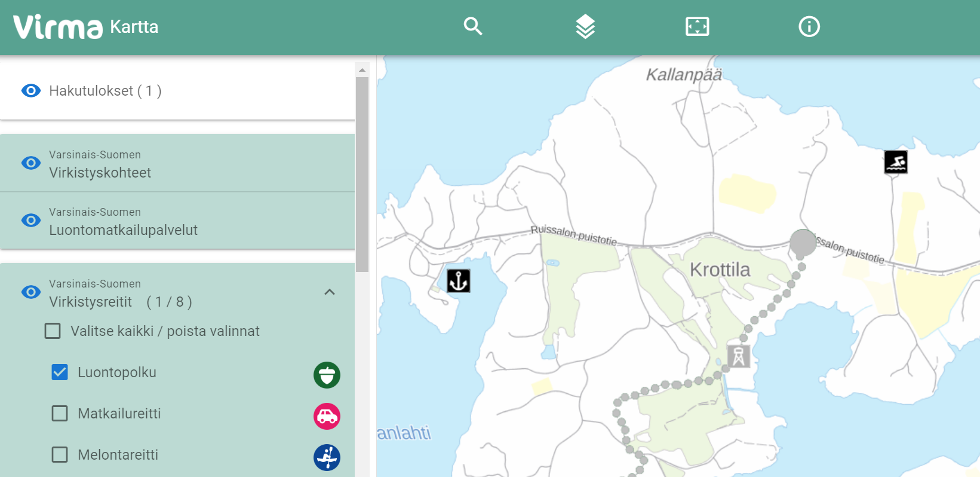The height and width of the screenshot is (477, 980).
Task: Enable the Melontareitti checkbox
Action: click(60, 454)
